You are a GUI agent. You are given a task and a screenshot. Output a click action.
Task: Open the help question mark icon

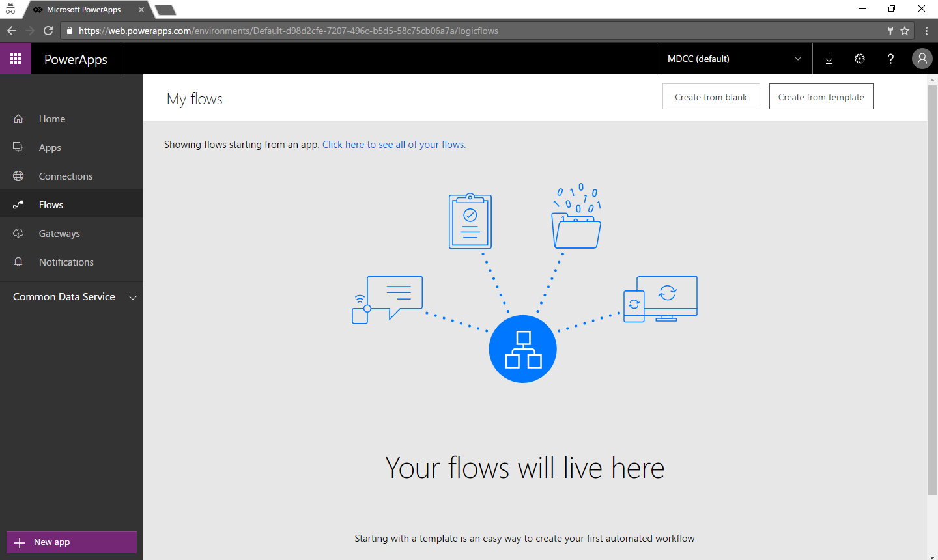coord(890,59)
